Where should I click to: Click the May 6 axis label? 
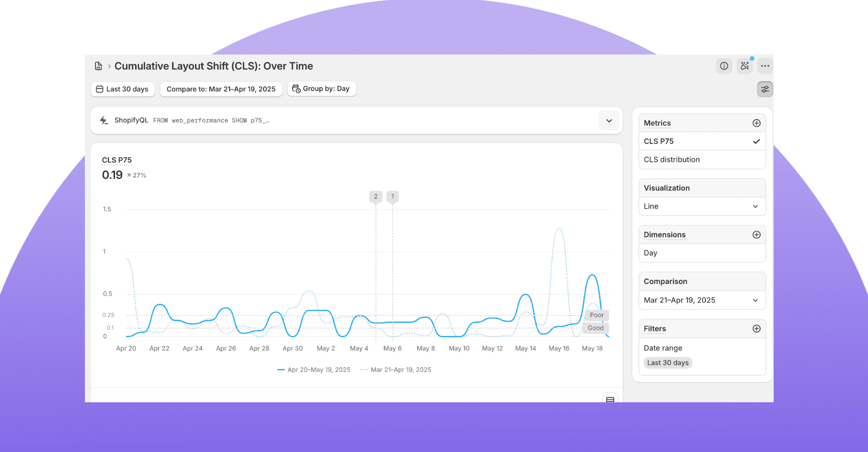click(392, 348)
